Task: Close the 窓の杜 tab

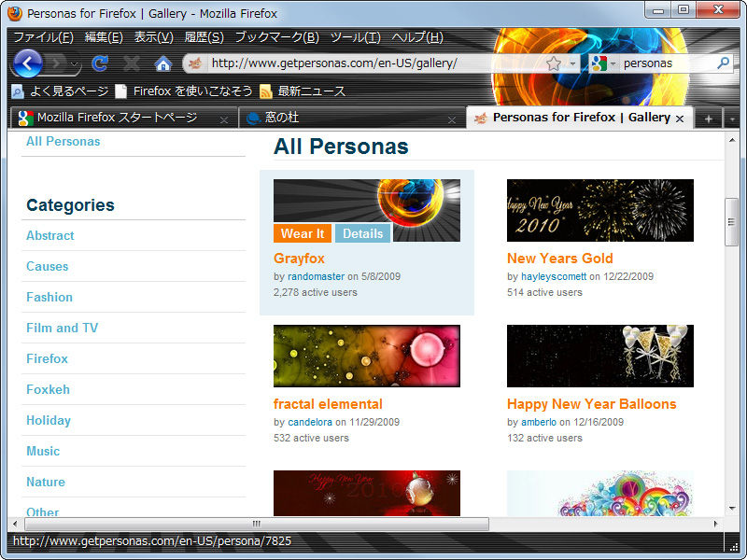Action: coord(452,120)
